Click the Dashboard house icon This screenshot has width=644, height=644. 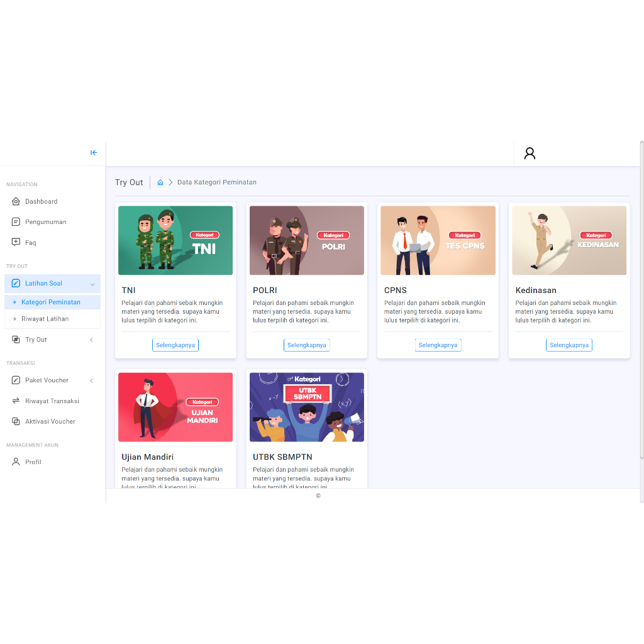16,201
